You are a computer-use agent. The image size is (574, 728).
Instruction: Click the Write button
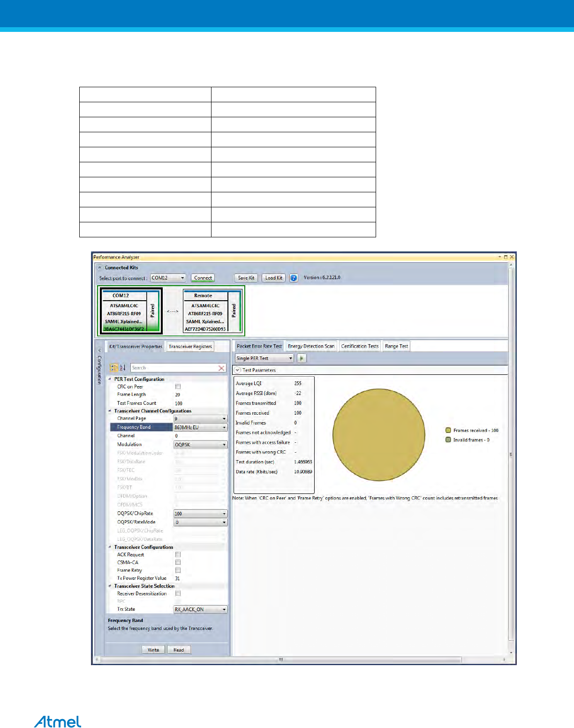pos(153,650)
